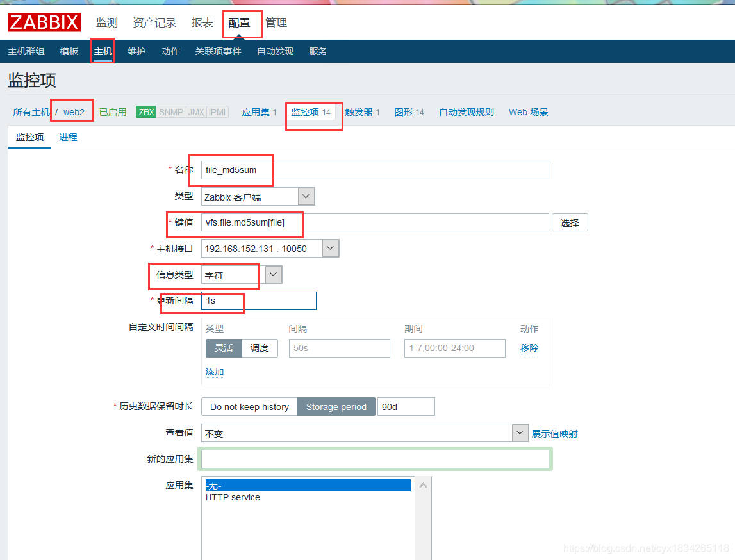Expand the 类型 Zabbix 客户端 dropdown
The image size is (735, 560).
pyautogui.click(x=258, y=196)
